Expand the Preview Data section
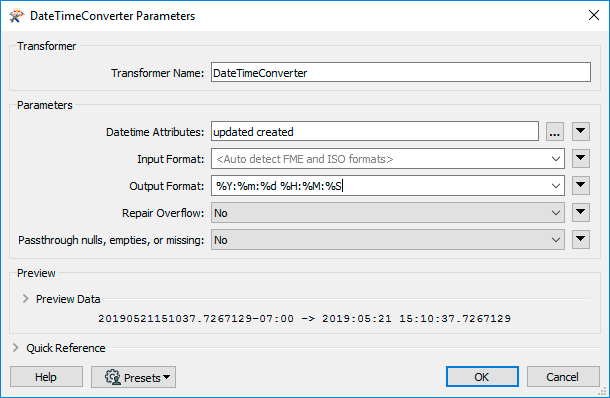The image size is (610, 398). [x=26, y=299]
